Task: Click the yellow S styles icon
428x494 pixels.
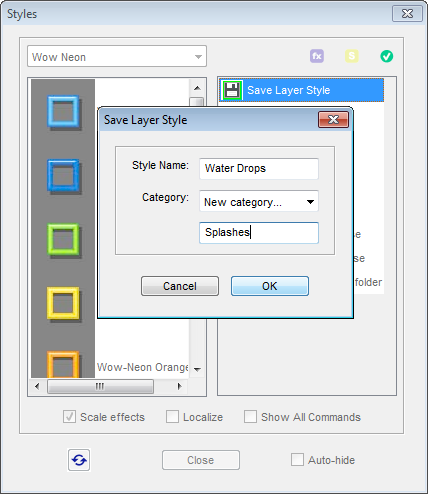Action: [351, 56]
